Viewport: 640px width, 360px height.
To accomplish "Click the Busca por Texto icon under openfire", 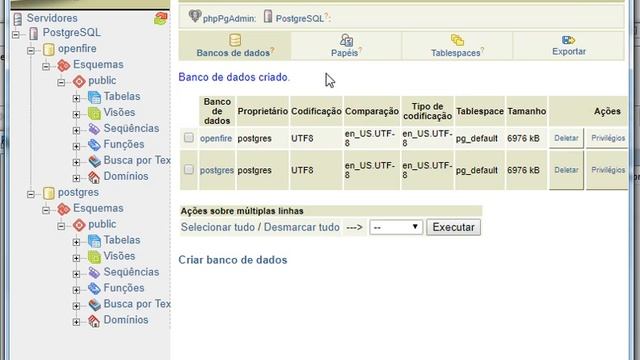I will pyautogui.click(x=94, y=161).
